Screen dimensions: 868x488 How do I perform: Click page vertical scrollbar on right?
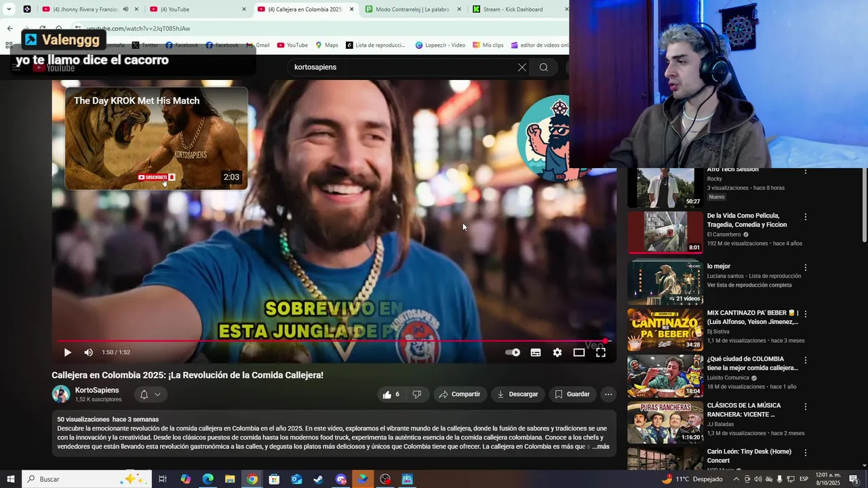[864, 206]
